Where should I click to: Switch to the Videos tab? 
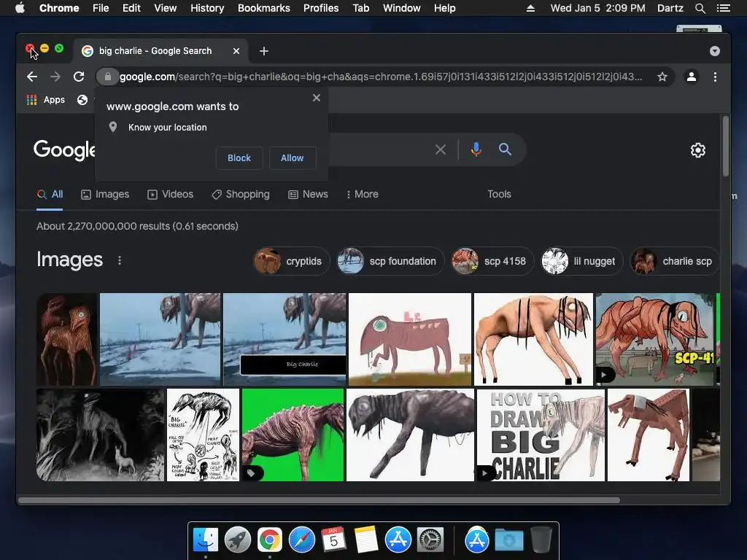[170, 194]
